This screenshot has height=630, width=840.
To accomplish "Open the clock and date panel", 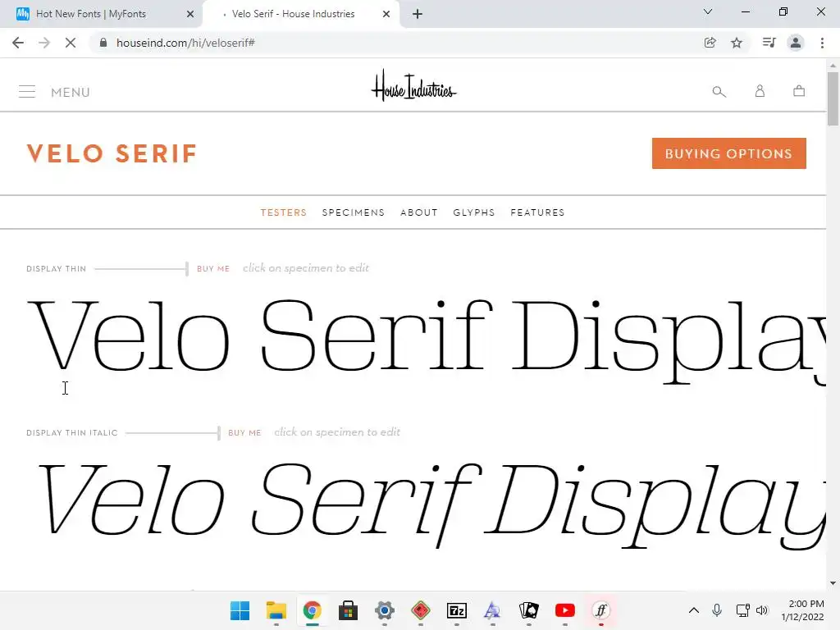I will tap(802, 610).
